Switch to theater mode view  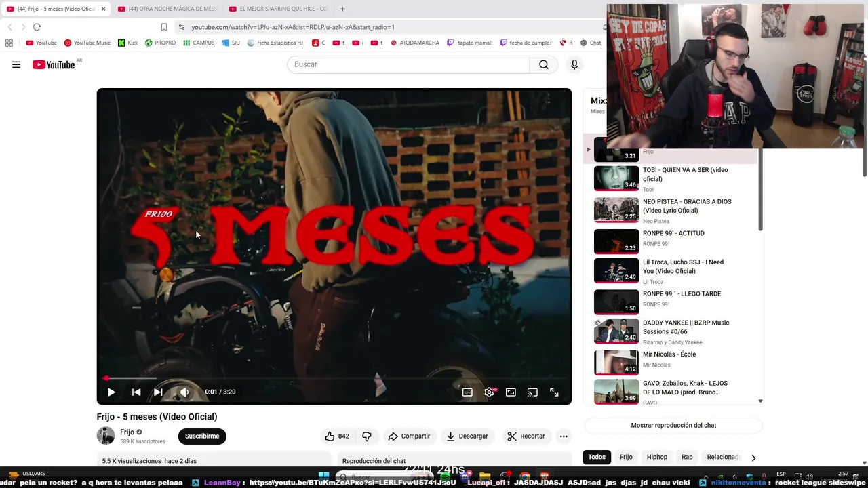(511, 392)
